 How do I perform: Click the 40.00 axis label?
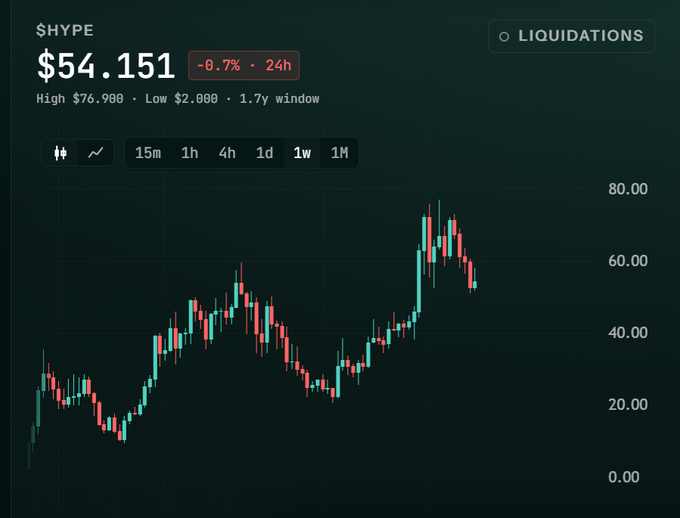coord(628,333)
